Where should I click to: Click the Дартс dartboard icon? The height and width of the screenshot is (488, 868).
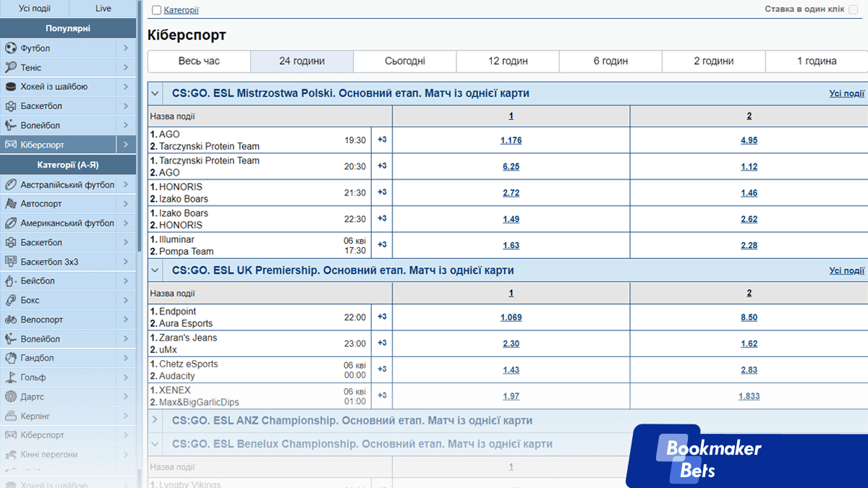pos(11,397)
